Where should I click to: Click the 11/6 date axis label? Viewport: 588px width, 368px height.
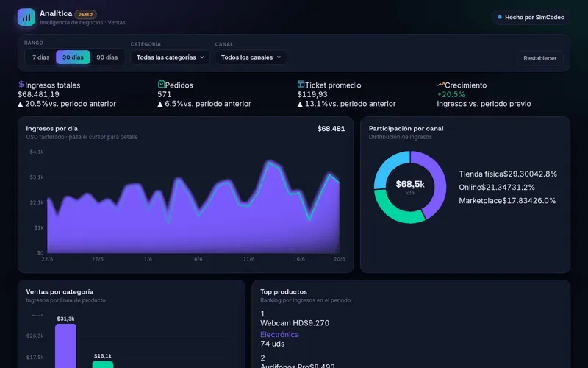pos(248,259)
